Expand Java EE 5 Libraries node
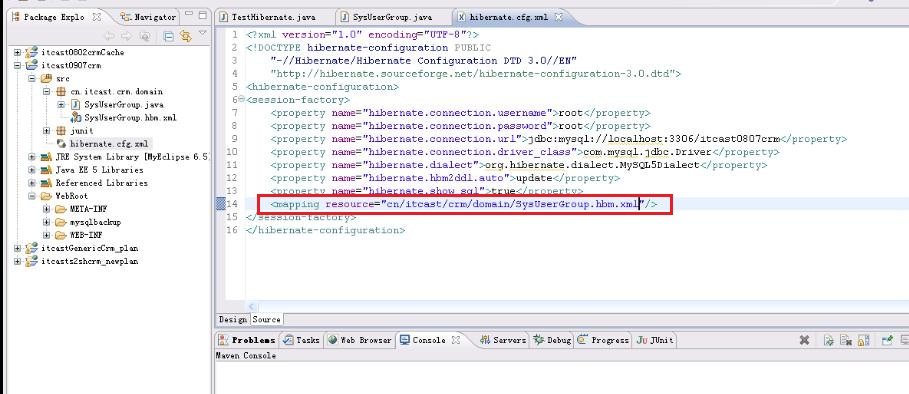This screenshot has width=909, height=394. (32, 170)
